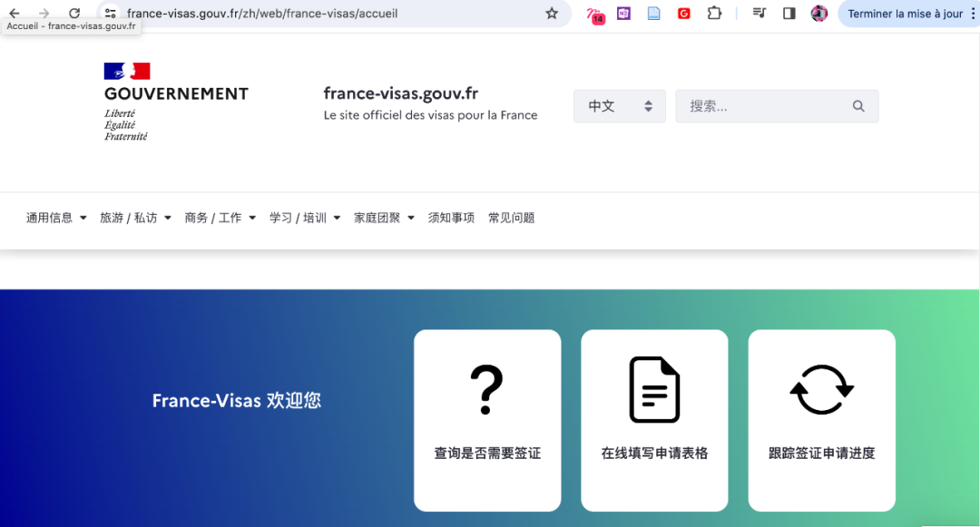Click the browser forward arrow
The width and height of the screenshot is (980, 527).
44,13
